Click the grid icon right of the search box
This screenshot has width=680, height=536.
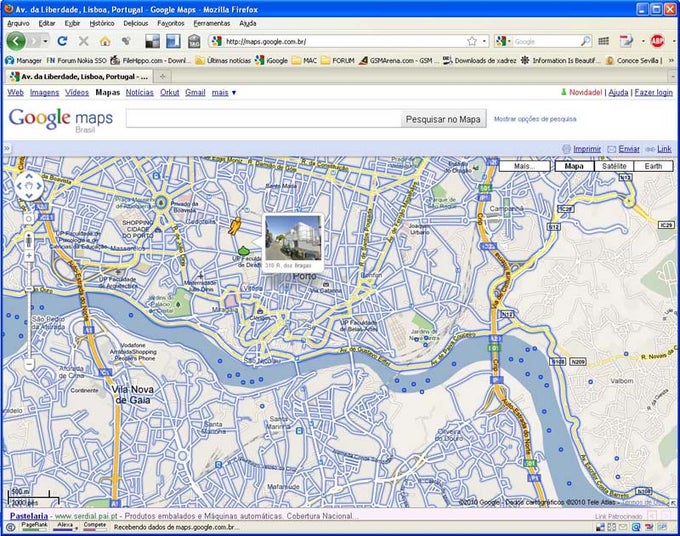pyautogui.click(x=603, y=41)
